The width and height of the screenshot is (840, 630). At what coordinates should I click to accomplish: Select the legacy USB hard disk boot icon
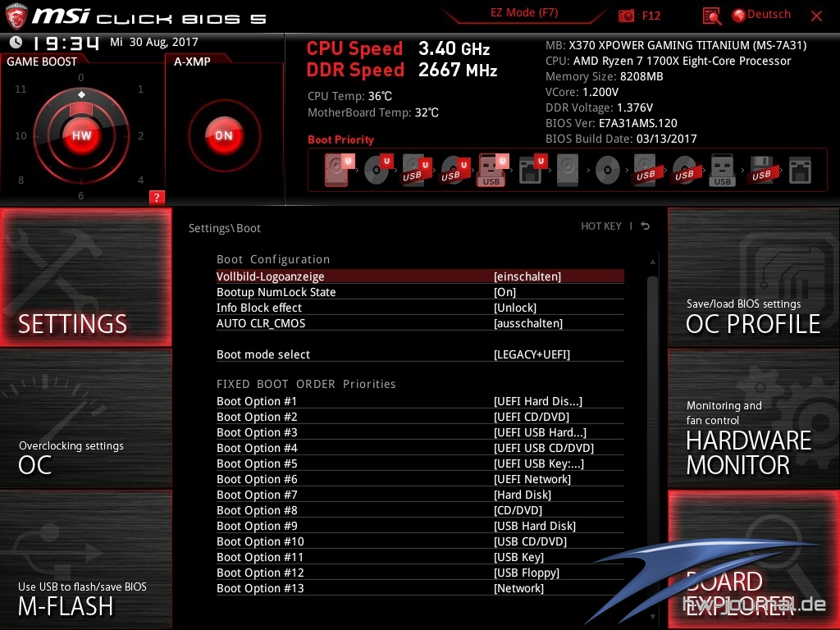[x=646, y=170]
